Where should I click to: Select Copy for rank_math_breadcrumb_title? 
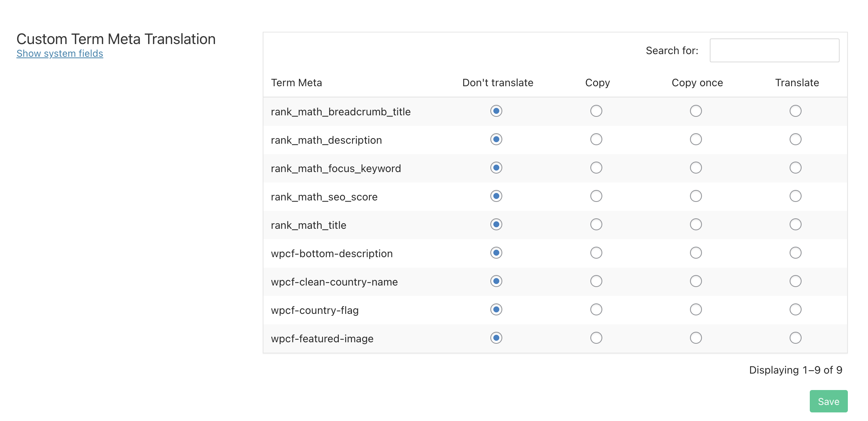(x=596, y=111)
